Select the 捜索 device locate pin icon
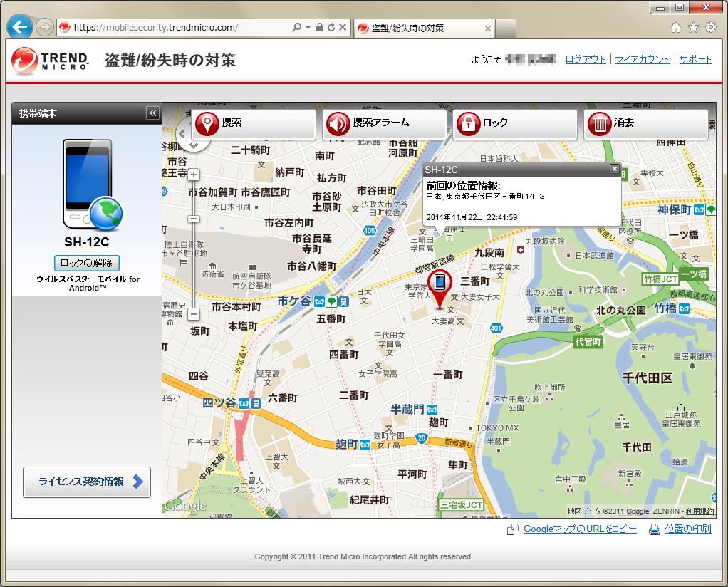The image size is (728, 587). pyautogui.click(x=207, y=124)
